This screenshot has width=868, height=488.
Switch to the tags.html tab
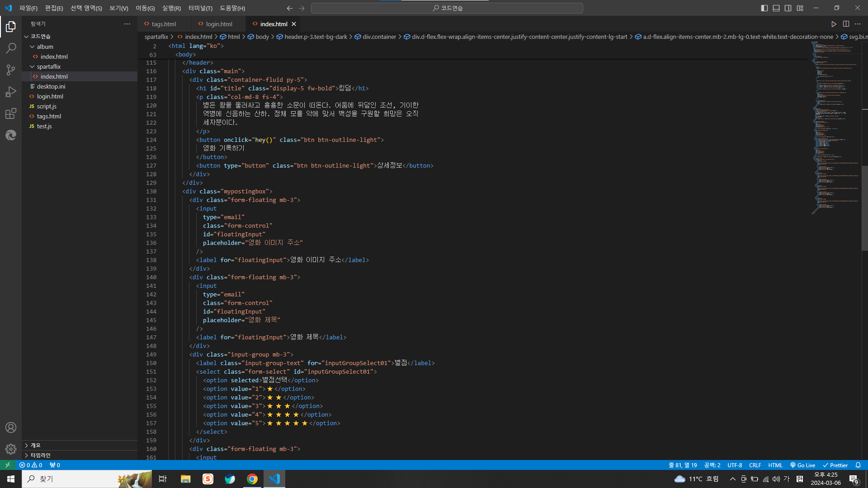[x=164, y=24]
